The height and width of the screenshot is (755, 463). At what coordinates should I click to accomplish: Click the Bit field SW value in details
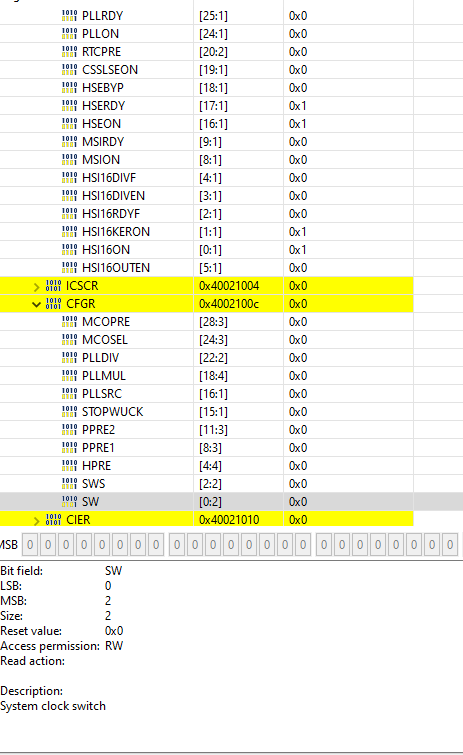(114, 571)
